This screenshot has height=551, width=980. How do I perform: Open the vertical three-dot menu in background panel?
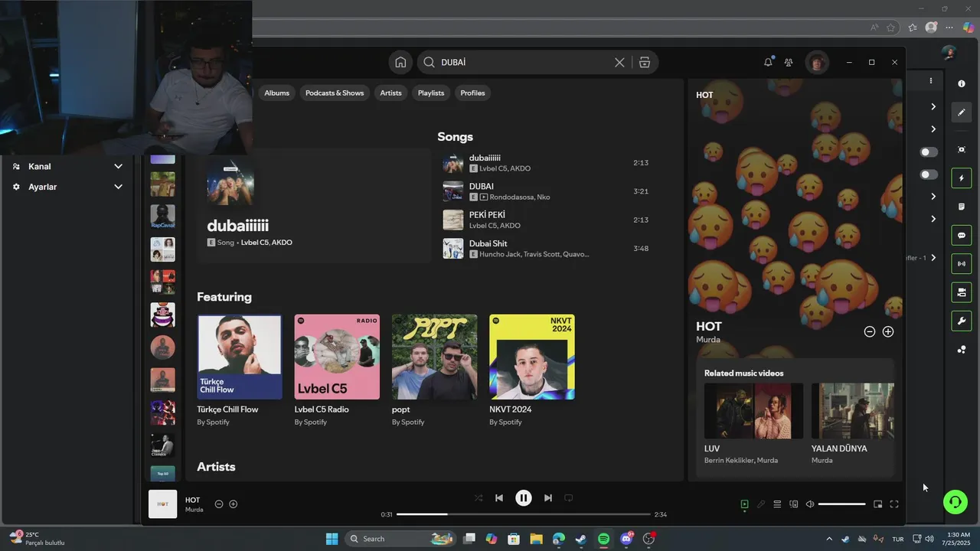931,80
